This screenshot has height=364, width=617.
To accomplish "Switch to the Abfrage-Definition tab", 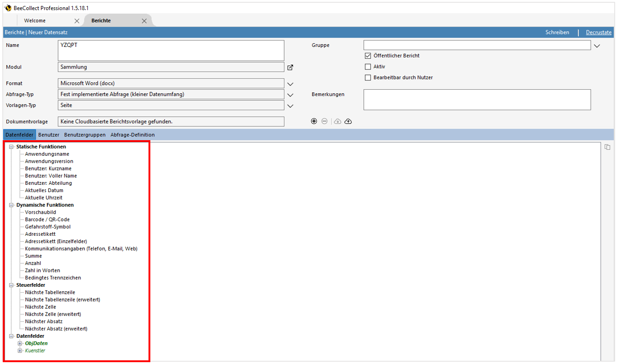I will click(x=133, y=134).
